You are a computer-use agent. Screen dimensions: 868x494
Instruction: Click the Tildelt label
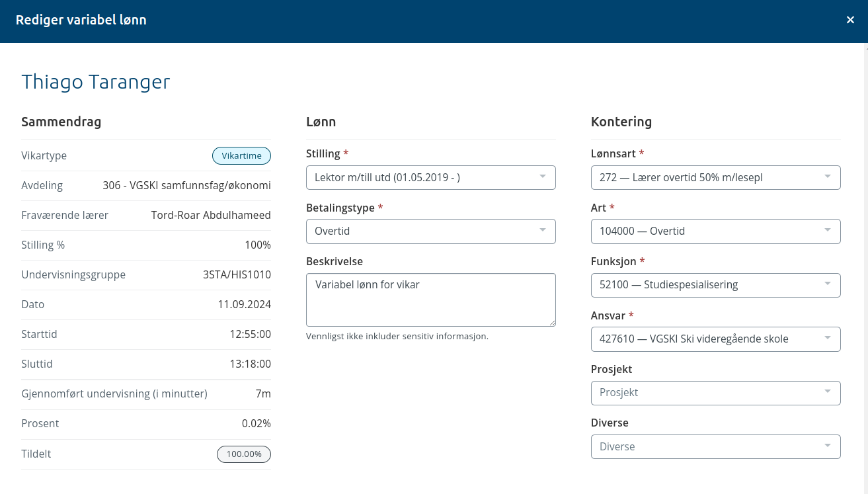(x=36, y=454)
